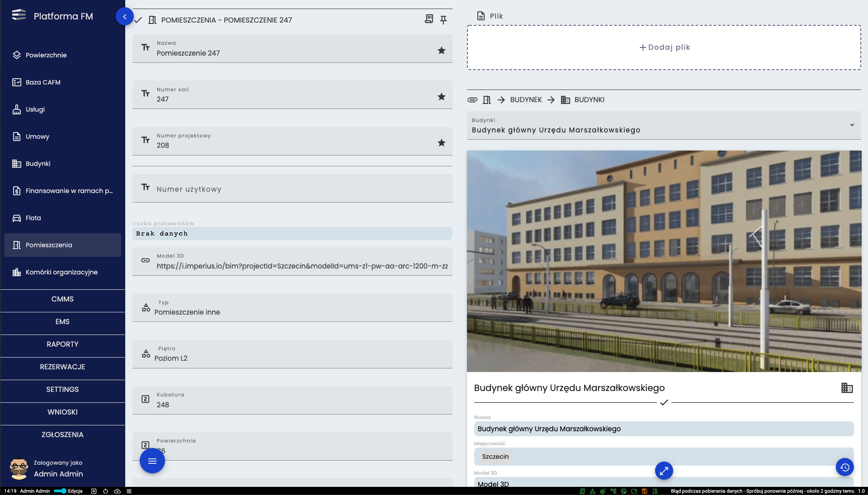Click the BUDYNKI breadcrumb link

(x=589, y=100)
